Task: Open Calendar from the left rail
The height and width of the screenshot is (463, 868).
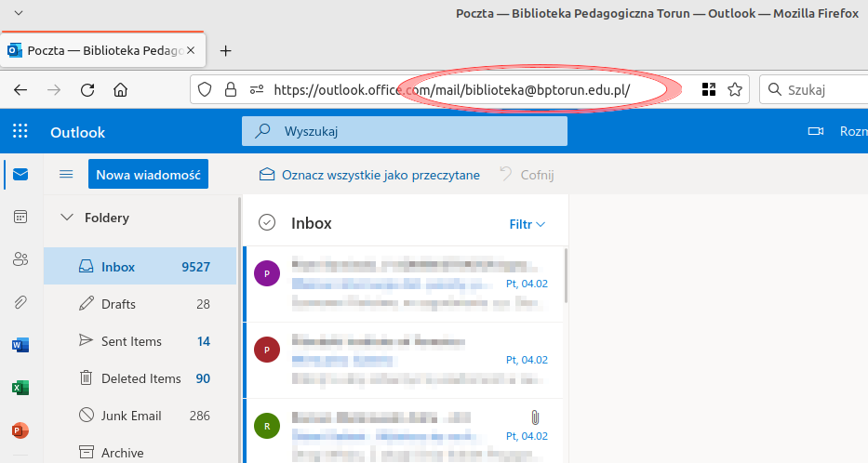Action: click(20, 217)
